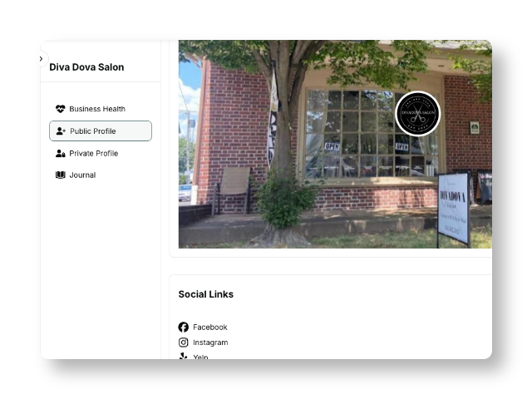Click the Journal open-book icon
The height and width of the screenshot is (399, 532).
tap(61, 175)
